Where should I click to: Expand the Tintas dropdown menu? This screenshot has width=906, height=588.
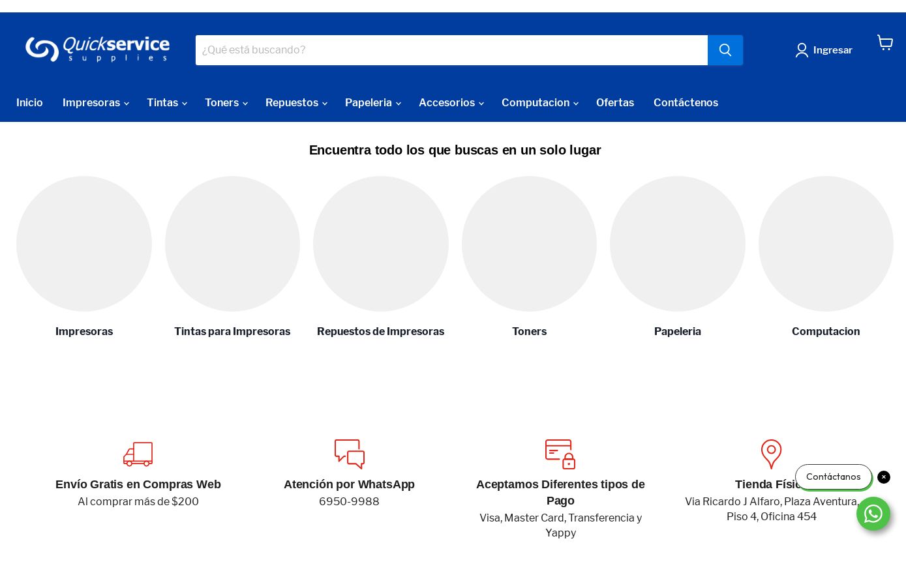pyautogui.click(x=166, y=103)
